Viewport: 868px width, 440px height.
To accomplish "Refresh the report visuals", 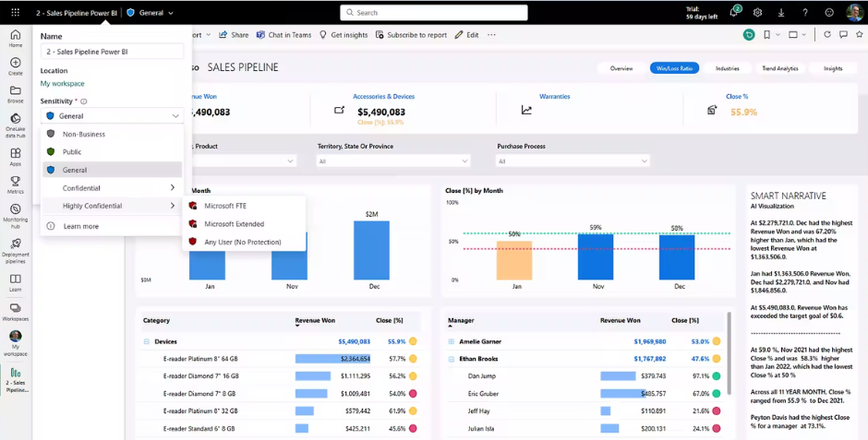I will tap(827, 34).
